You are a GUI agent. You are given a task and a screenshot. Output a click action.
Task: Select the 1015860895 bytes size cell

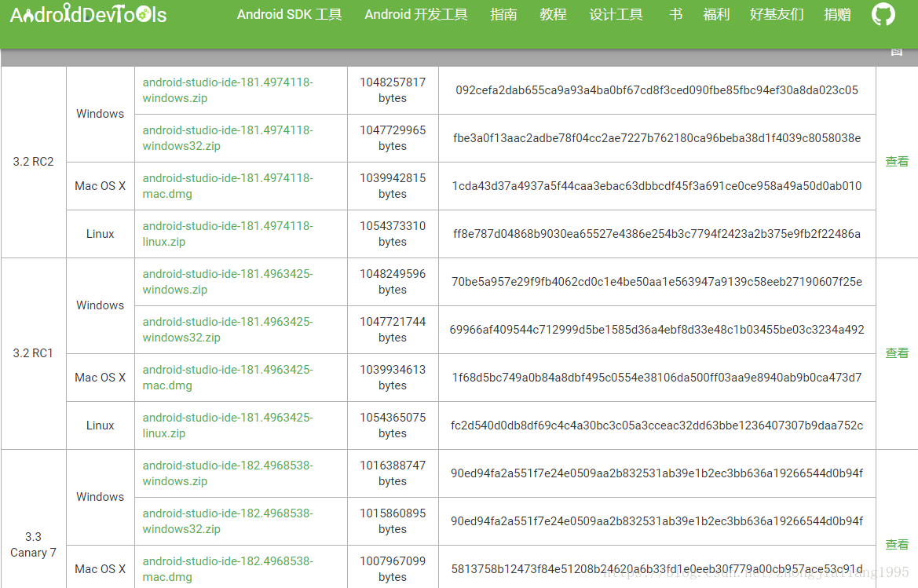(393, 521)
